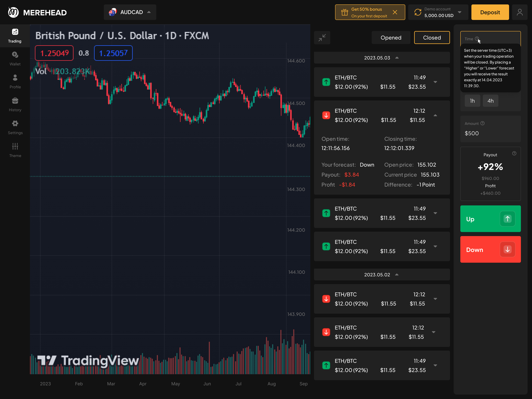Open the Settings gear icon
This screenshot has height=399, width=532.
[15, 127]
